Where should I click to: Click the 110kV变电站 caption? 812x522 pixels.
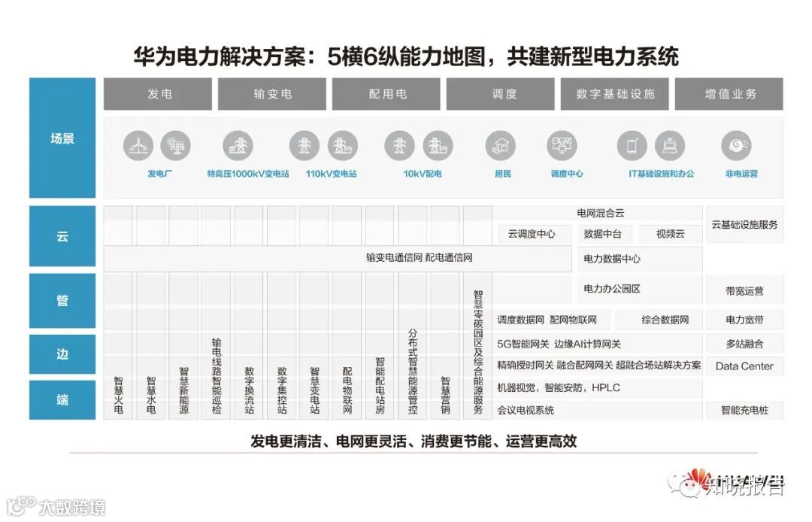point(332,174)
